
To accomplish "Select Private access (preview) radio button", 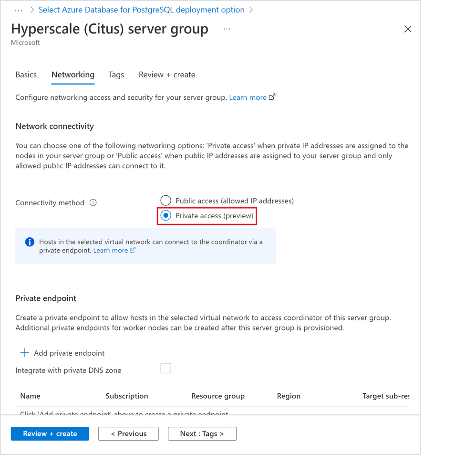I will [x=166, y=215].
